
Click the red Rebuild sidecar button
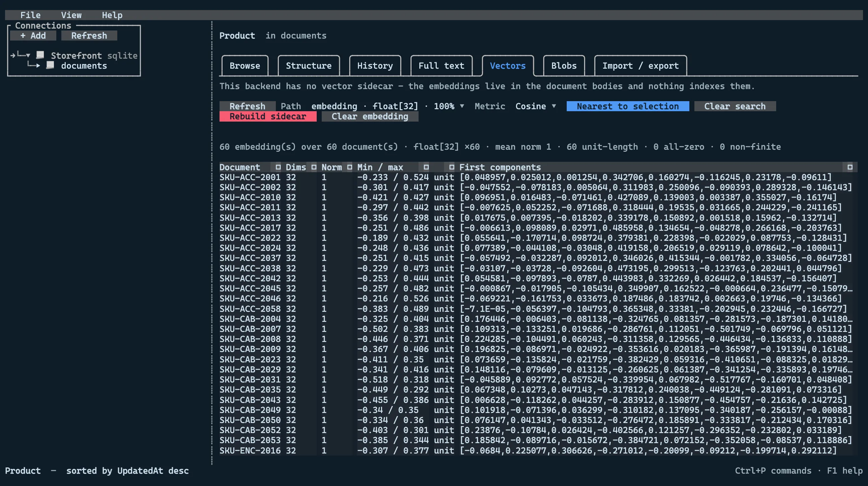click(268, 117)
